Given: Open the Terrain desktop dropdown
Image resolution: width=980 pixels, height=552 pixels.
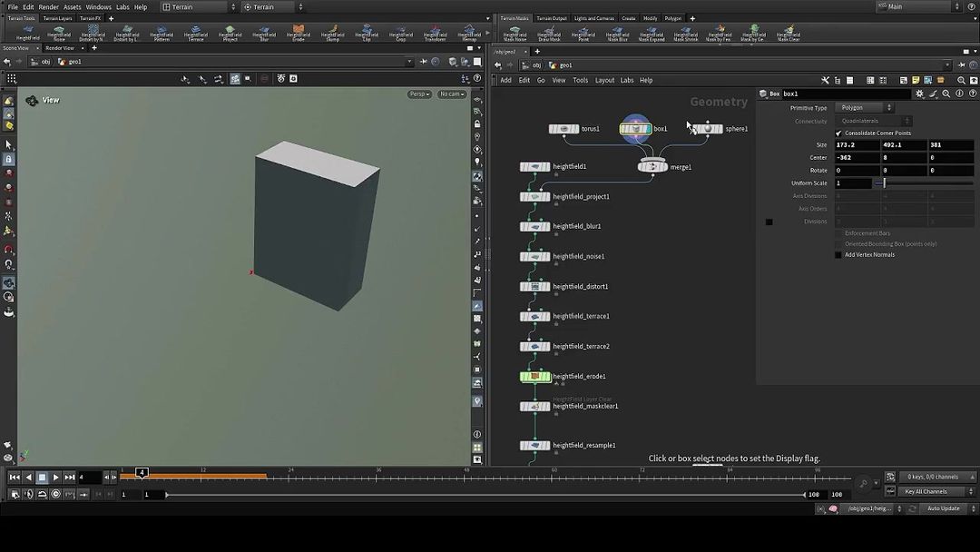Looking at the screenshot, I should (199, 7).
